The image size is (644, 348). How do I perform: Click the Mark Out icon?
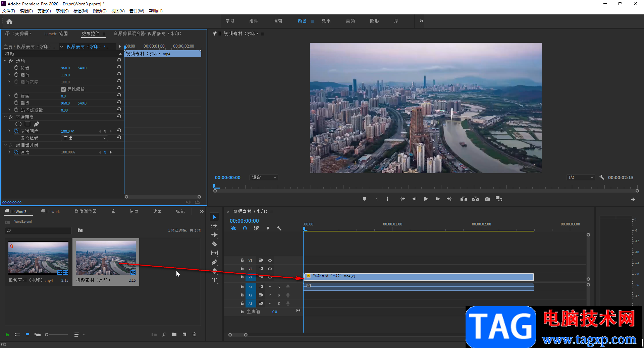[387, 199]
